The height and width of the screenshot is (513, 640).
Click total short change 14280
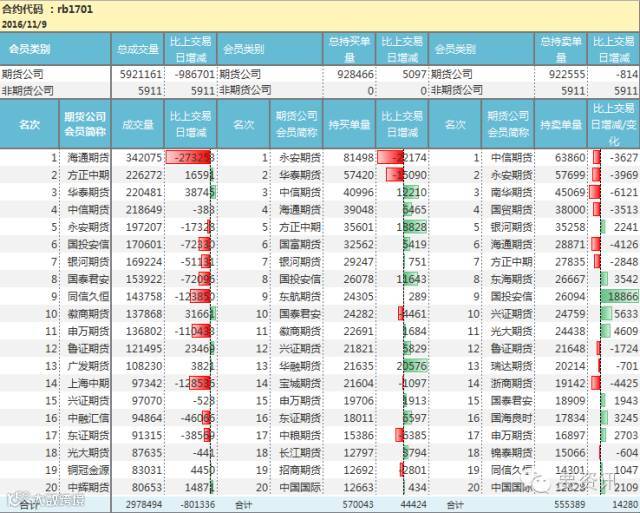(625, 504)
